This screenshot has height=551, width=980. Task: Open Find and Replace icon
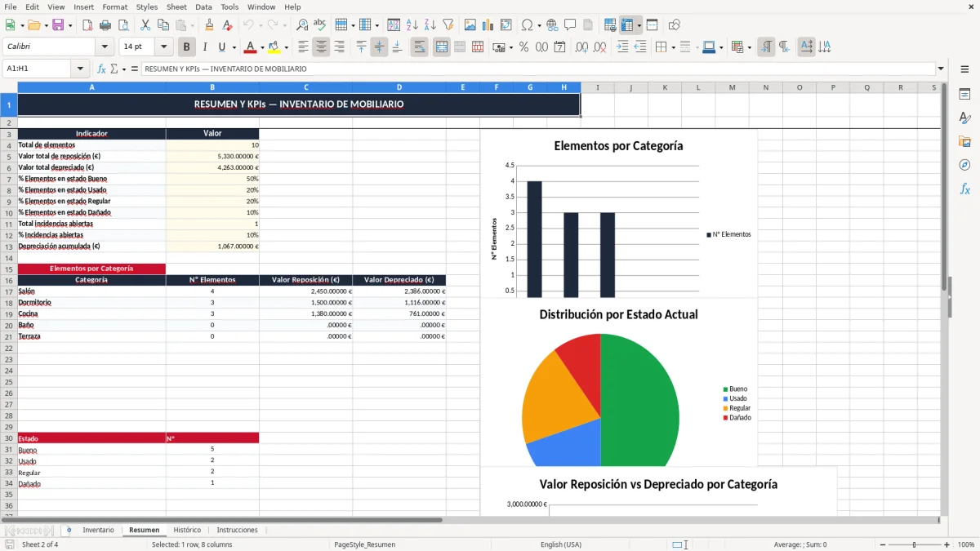point(302,25)
